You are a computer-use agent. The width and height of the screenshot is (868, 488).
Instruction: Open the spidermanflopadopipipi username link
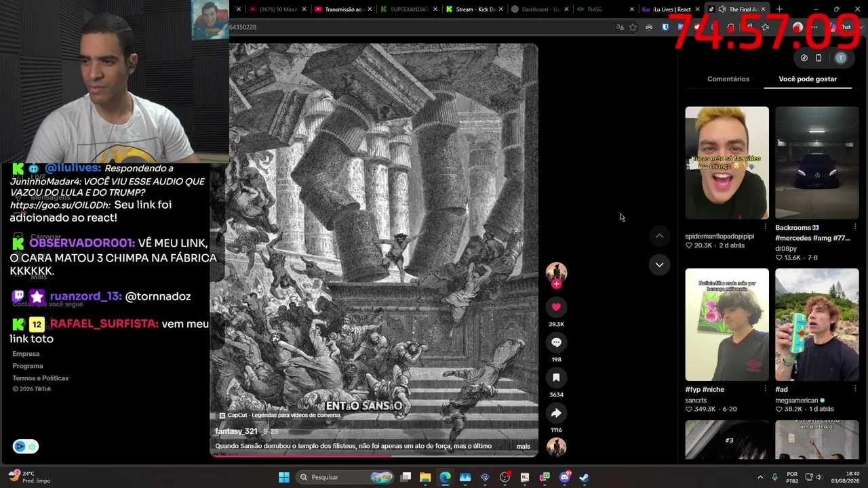719,237
